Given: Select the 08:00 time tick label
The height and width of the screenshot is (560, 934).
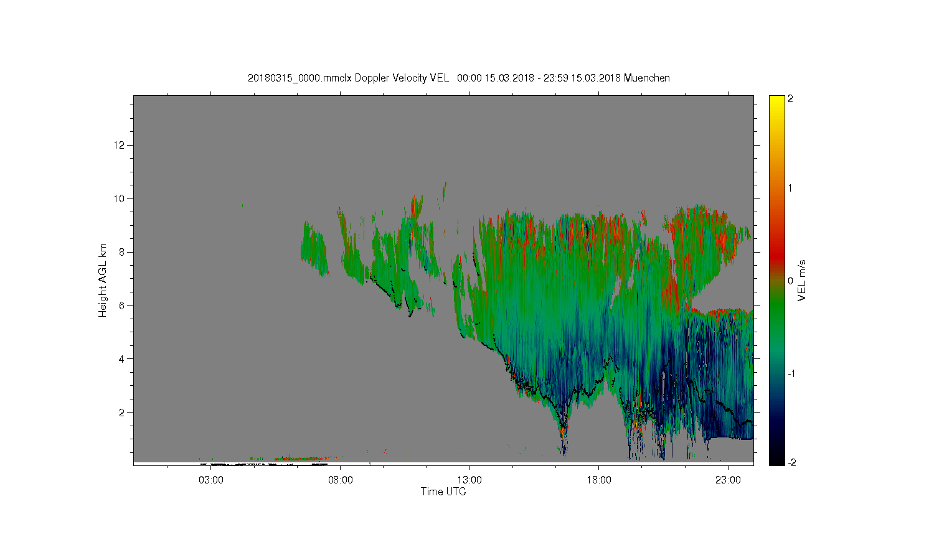Looking at the screenshot, I should point(341,480).
